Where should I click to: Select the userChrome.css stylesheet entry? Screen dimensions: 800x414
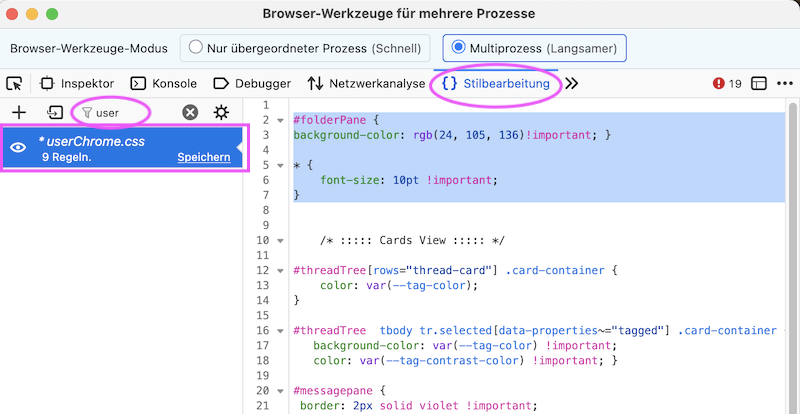pos(124,148)
